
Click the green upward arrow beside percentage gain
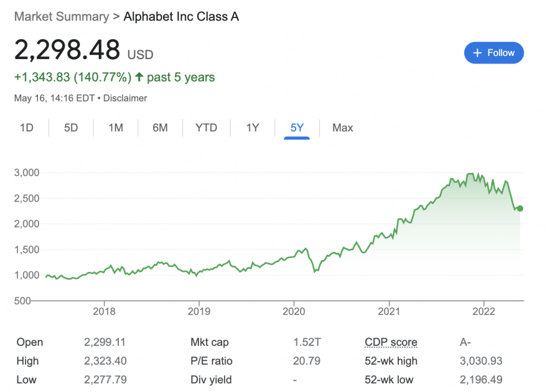click(x=138, y=77)
